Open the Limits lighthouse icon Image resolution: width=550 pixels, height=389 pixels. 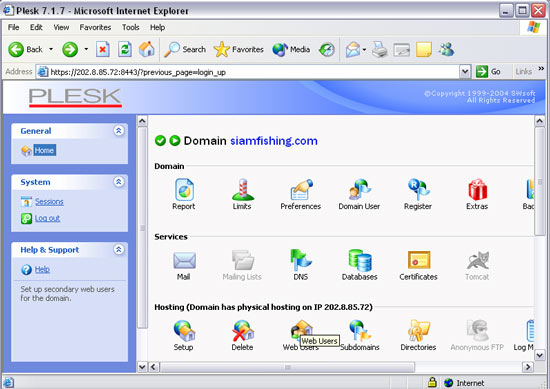pos(242,190)
